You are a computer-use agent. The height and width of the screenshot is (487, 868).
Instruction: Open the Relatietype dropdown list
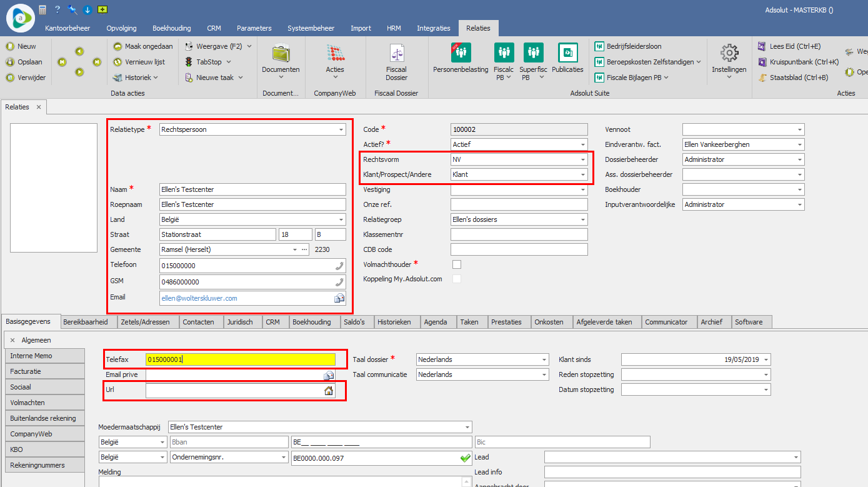[341, 129]
